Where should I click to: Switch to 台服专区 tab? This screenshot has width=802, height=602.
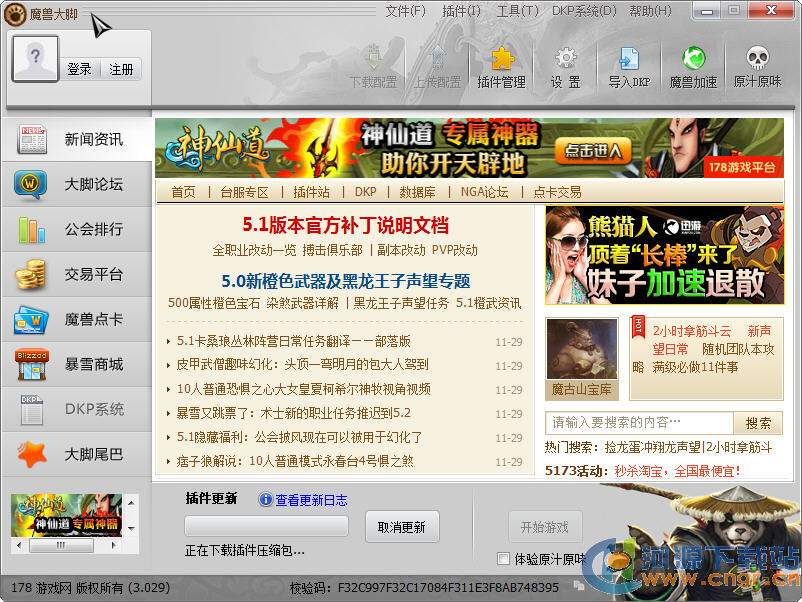point(244,192)
